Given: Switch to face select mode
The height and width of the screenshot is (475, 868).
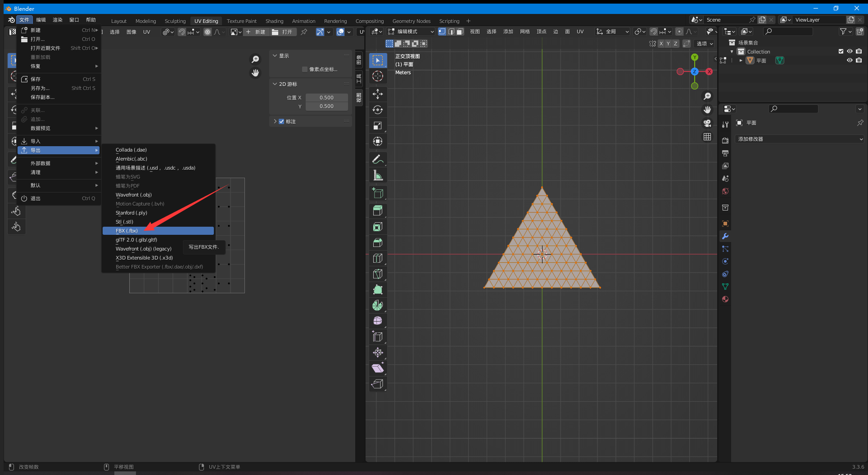Looking at the screenshot, I should tap(460, 31).
